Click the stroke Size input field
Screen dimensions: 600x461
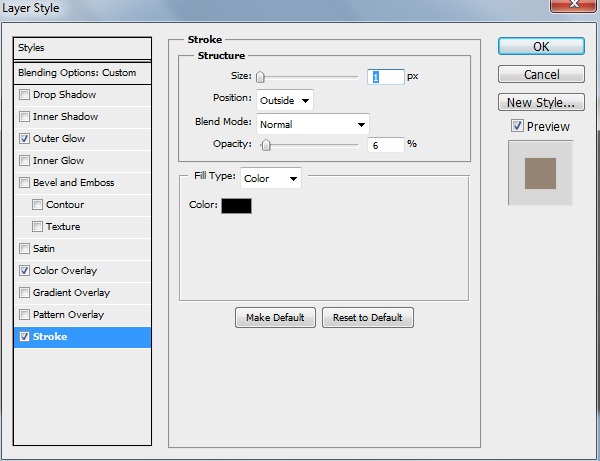click(386, 77)
